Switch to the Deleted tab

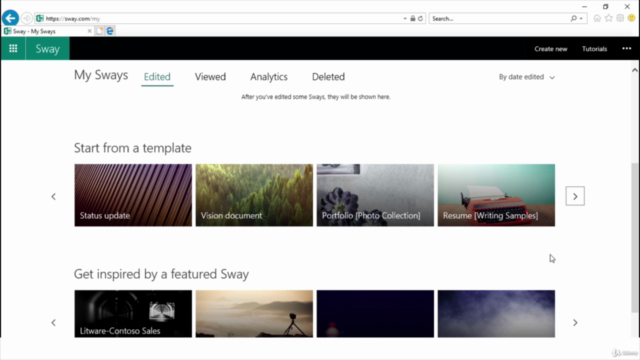tap(328, 77)
